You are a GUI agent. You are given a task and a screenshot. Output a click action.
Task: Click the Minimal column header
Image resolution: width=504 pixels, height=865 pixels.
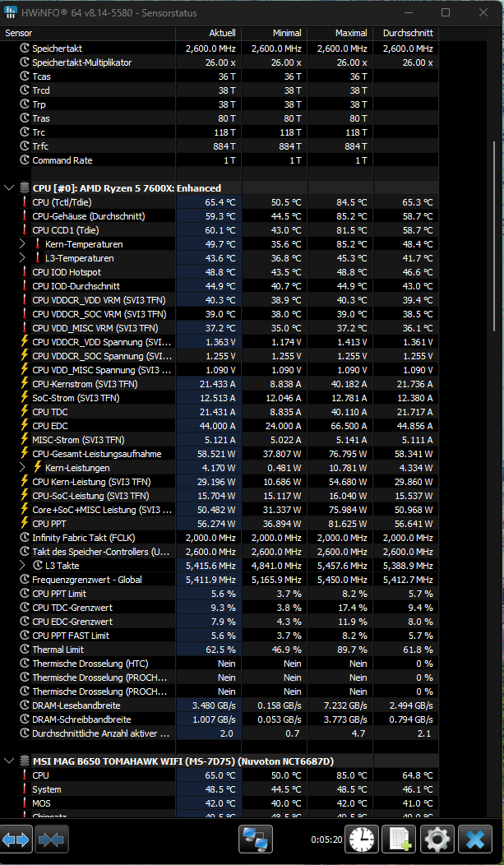point(274,33)
